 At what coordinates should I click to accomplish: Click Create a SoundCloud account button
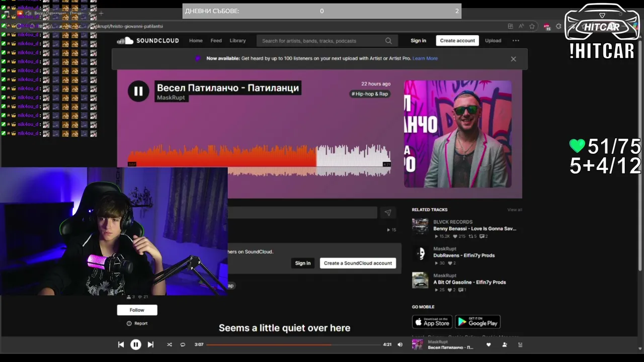click(358, 263)
